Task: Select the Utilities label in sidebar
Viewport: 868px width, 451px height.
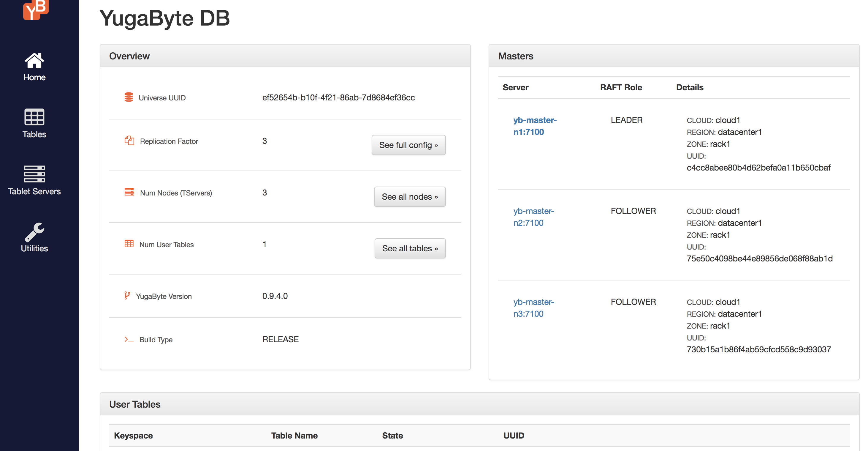Action: click(34, 248)
